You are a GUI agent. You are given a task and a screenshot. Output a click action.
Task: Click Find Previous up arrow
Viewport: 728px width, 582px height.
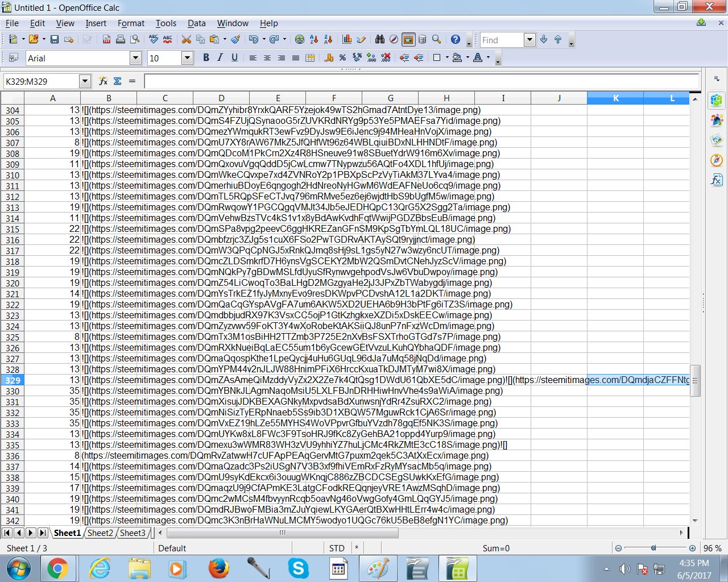click(x=558, y=39)
